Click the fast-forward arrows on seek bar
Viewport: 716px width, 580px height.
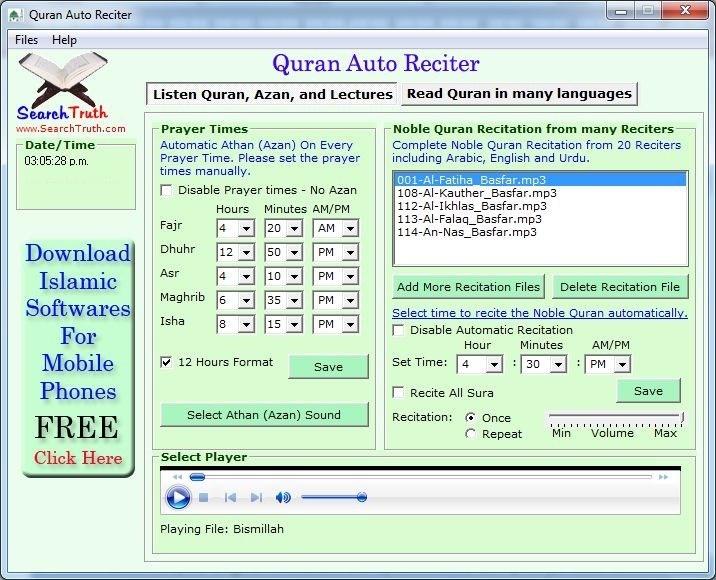coord(663,477)
